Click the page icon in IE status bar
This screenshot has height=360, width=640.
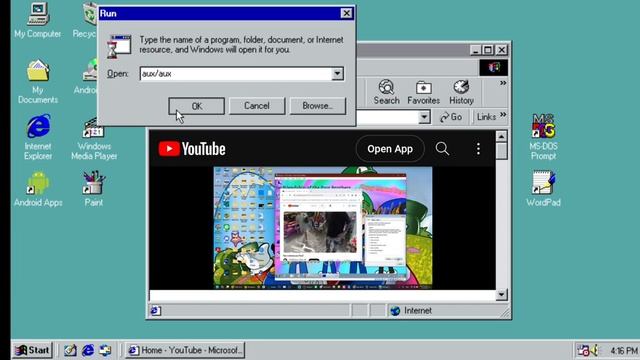(x=156, y=311)
